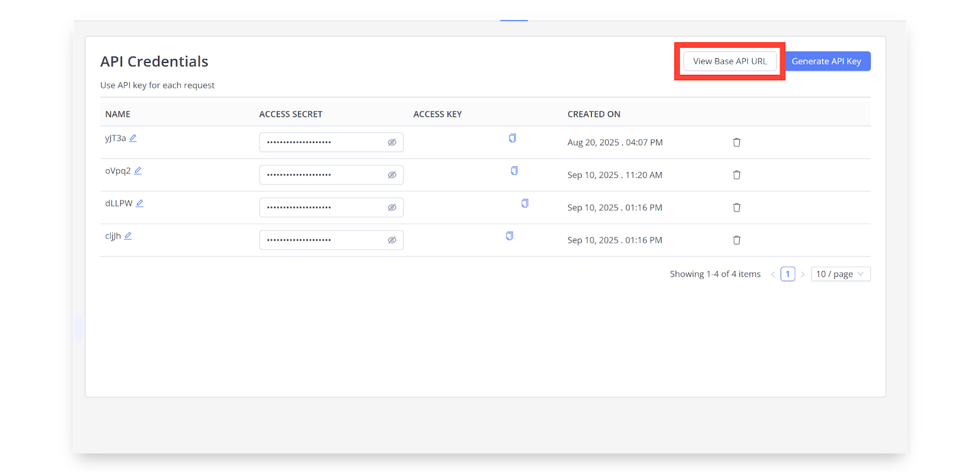980x472 pixels.
Task: Select page 1 in pagination
Action: pos(788,274)
